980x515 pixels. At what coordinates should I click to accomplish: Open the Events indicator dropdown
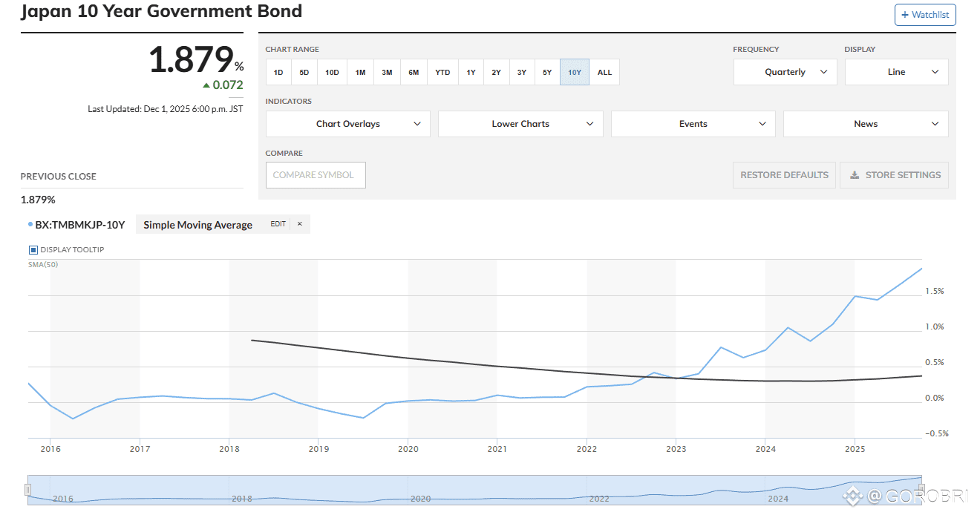[x=693, y=124]
